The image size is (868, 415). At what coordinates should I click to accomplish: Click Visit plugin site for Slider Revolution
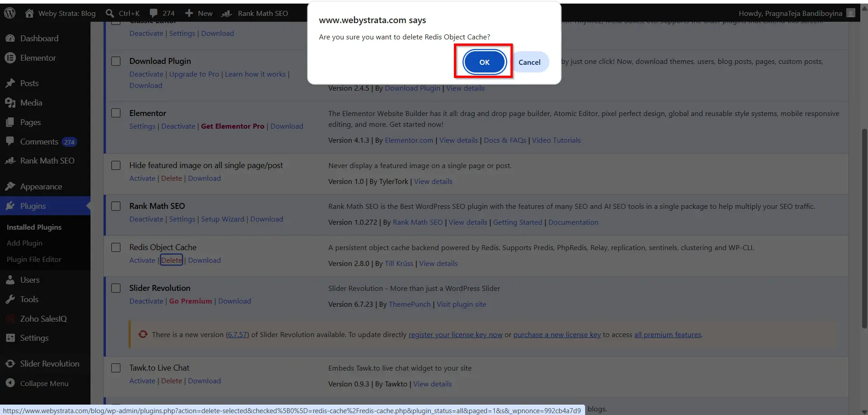pos(461,304)
